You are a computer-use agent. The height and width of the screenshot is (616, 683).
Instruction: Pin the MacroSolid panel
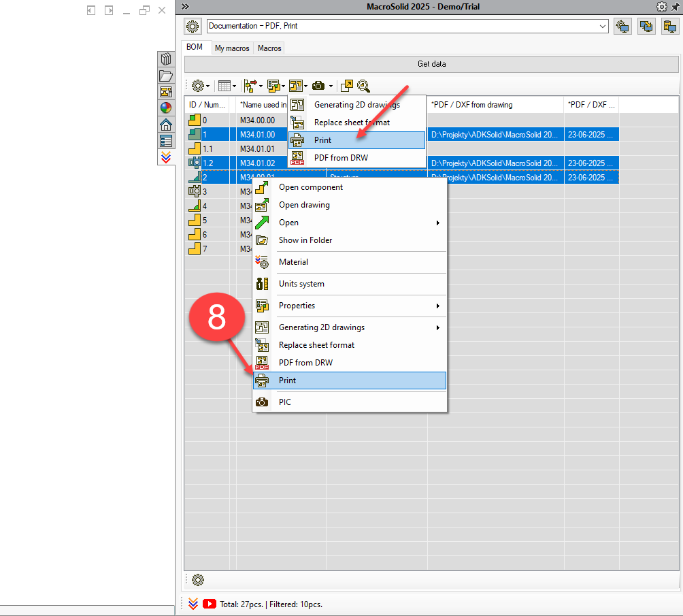tap(676, 7)
